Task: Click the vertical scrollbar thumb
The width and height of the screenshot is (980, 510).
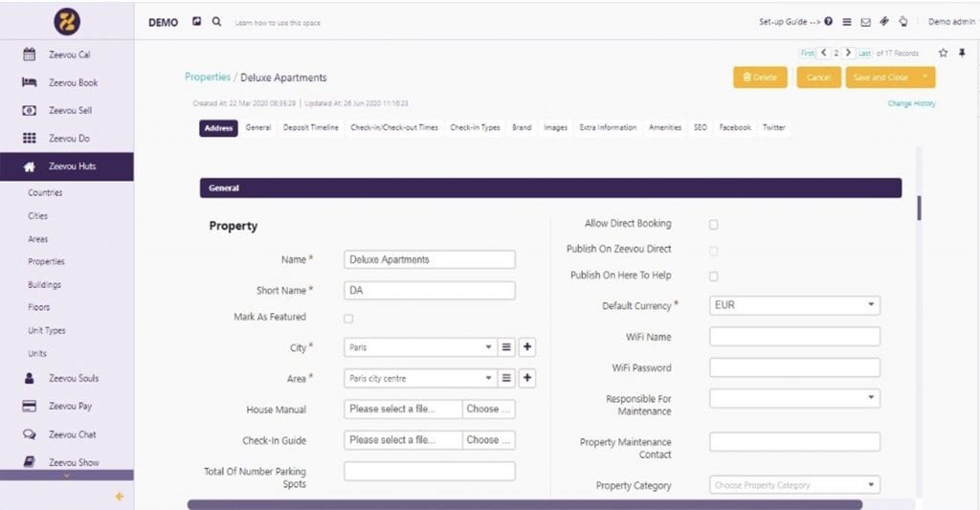Action: click(x=919, y=208)
